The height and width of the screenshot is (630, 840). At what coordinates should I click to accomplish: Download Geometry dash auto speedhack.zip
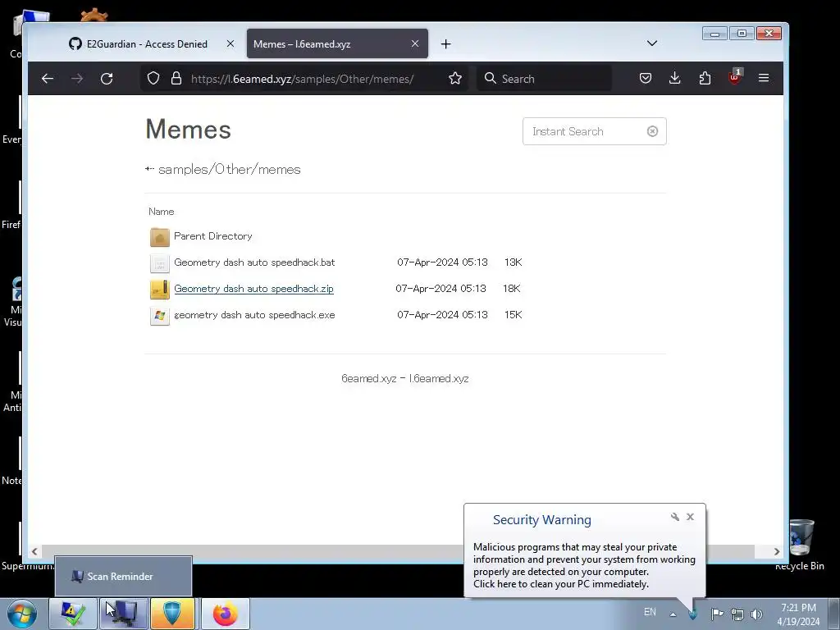254,289
